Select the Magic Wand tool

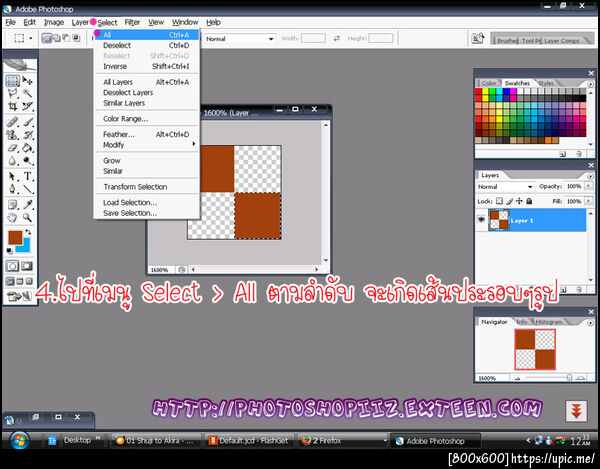(x=27, y=93)
